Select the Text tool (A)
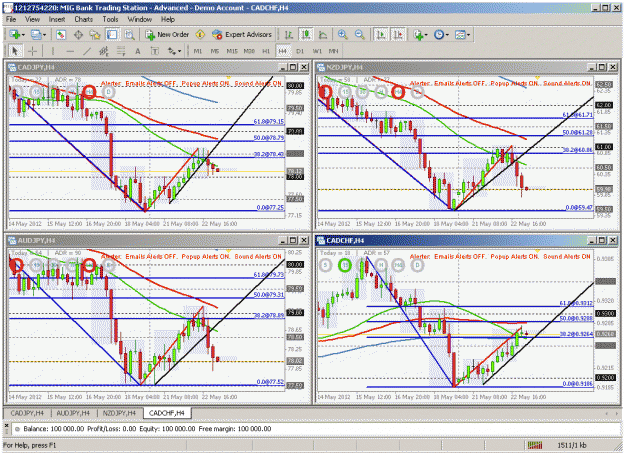 [138, 51]
